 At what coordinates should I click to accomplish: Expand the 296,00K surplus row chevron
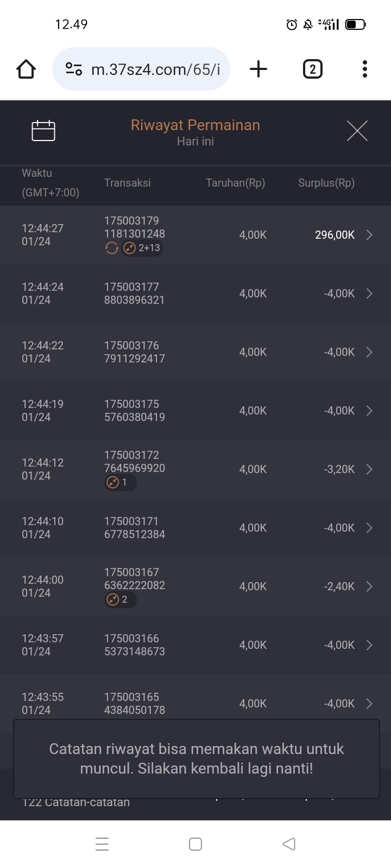pos(369,235)
